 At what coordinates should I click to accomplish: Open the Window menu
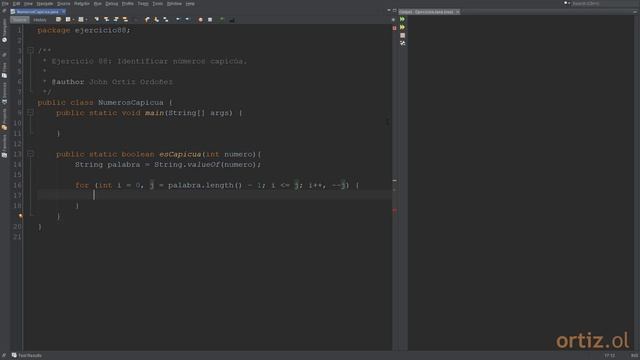click(174, 4)
